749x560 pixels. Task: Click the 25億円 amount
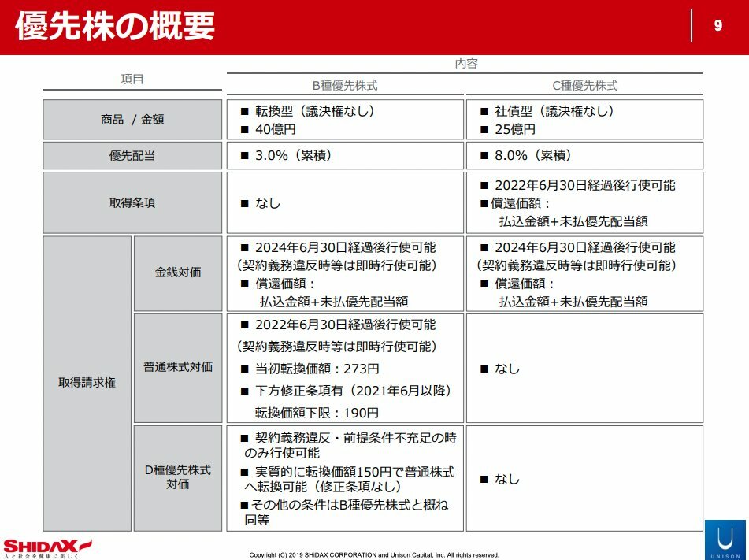pos(515,129)
